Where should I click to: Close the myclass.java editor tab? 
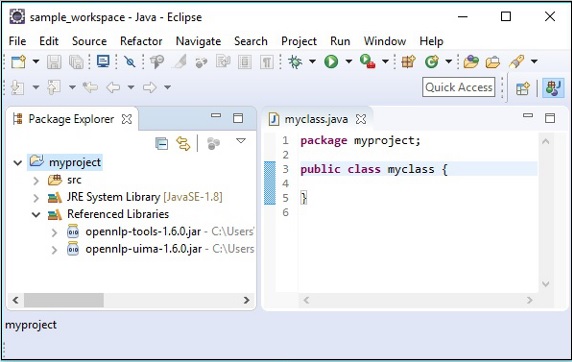pos(361,119)
